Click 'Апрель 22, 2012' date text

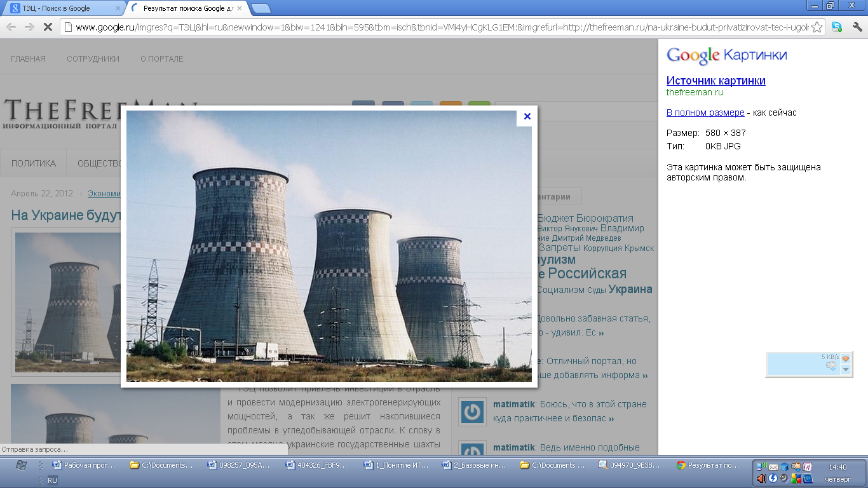[x=42, y=193]
